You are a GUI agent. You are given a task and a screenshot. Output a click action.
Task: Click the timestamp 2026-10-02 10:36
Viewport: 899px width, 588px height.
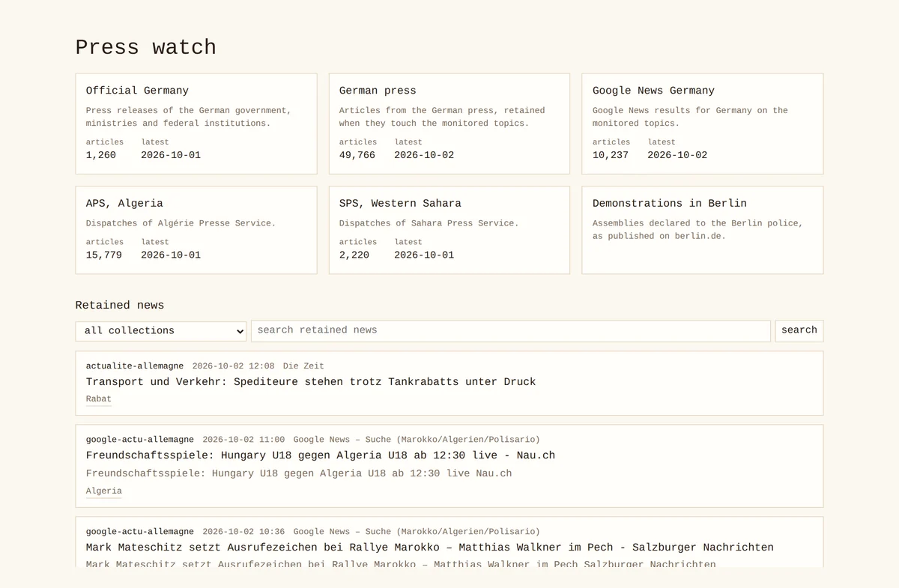(x=243, y=532)
